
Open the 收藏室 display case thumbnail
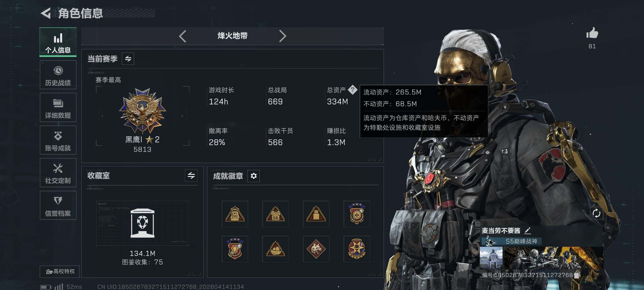click(x=142, y=223)
